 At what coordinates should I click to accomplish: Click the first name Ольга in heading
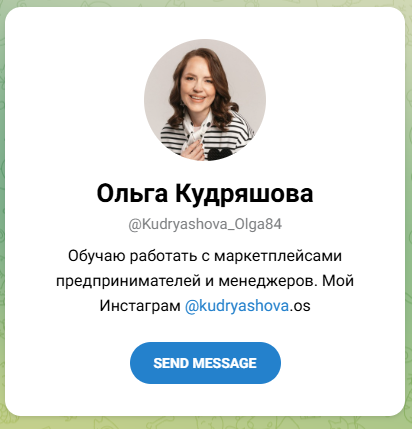pos(132,193)
